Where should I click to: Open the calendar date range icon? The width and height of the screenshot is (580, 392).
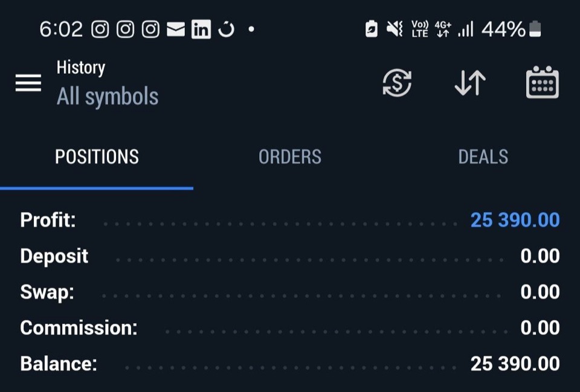543,82
